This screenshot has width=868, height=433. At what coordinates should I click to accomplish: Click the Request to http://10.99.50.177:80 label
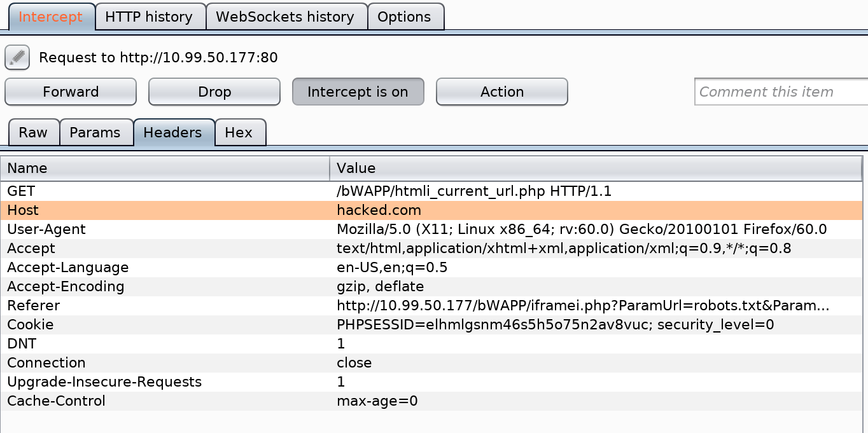(158, 58)
